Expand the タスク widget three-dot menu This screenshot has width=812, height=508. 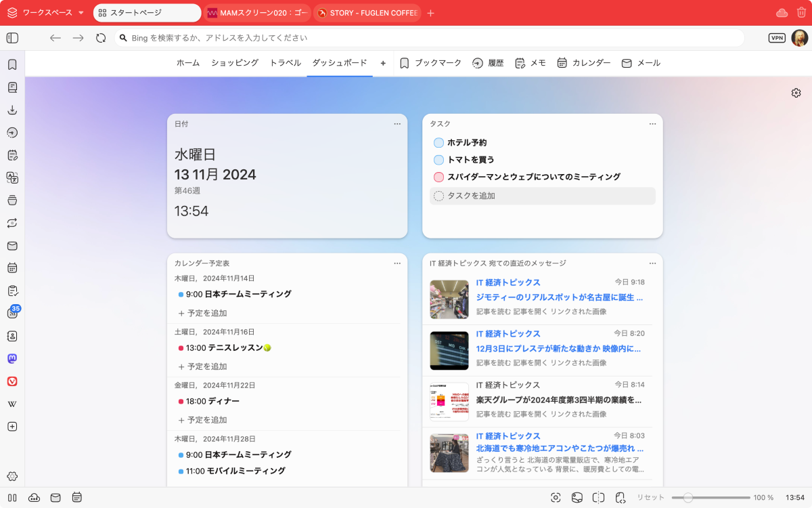(x=652, y=124)
